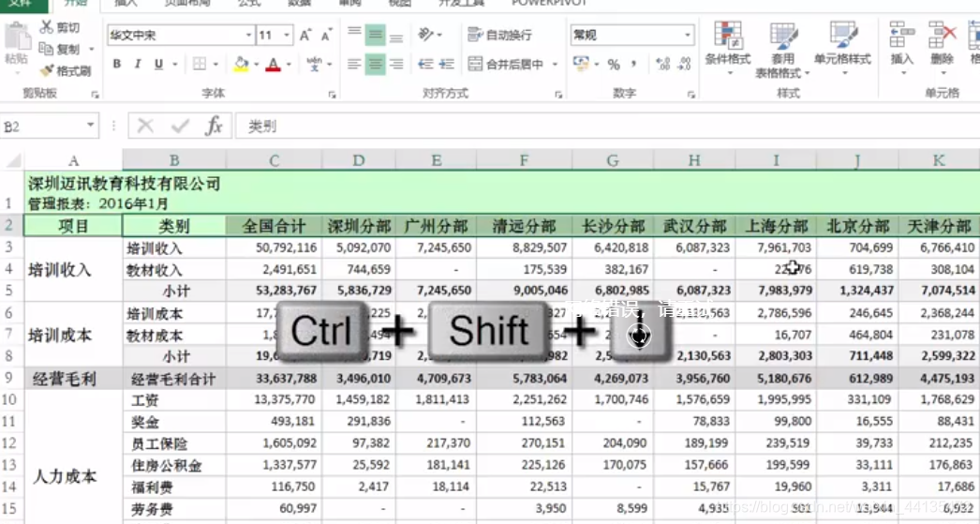This screenshot has height=524, width=980.
Task: Click the Increase Decimal icon
Action: pos(662,64)
